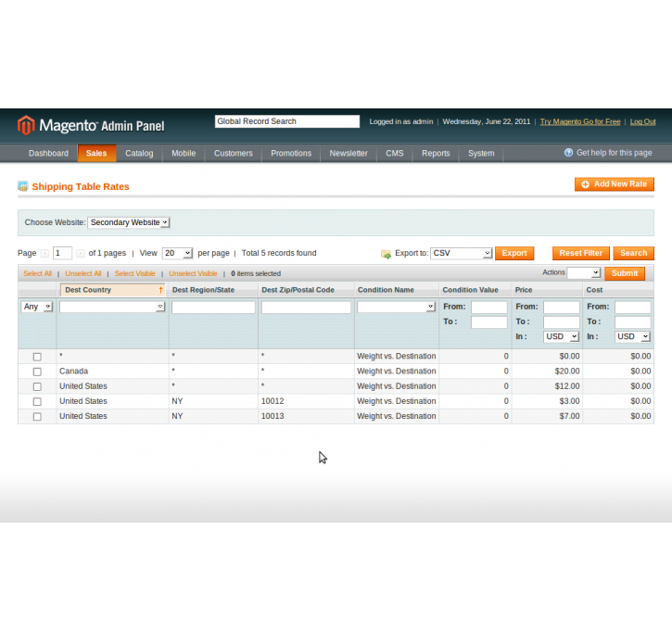The width and height of the screenshot is (672, 630).
Task: Open the Condition Name filter dropdown
Action: tap(396, 307)
